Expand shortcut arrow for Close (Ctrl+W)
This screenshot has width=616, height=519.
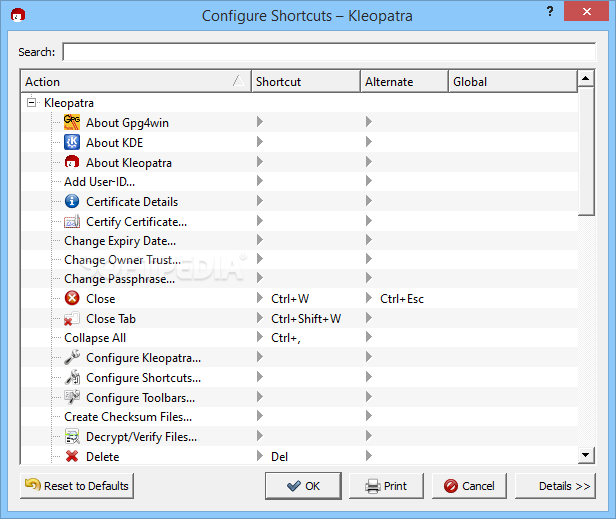point(260,298)
